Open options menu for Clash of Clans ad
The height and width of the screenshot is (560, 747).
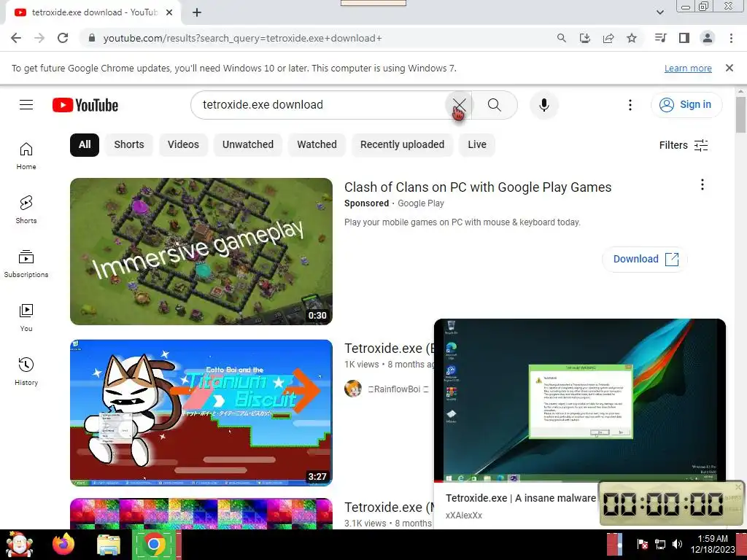tap(703, 184)
